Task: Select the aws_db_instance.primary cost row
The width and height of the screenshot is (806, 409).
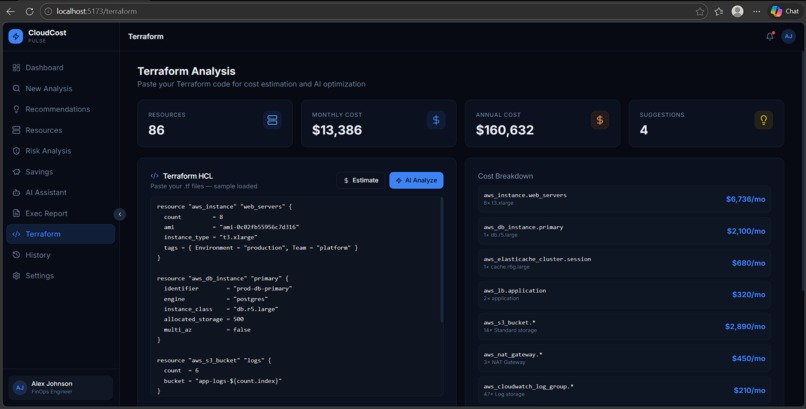Action: click(624, 231)
